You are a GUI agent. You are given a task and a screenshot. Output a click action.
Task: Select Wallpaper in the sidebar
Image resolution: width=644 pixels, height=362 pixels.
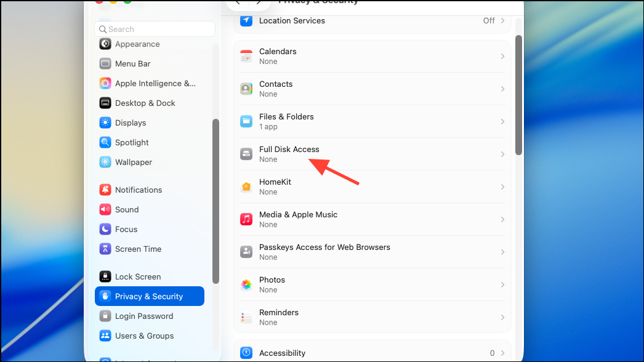[150, 163]
